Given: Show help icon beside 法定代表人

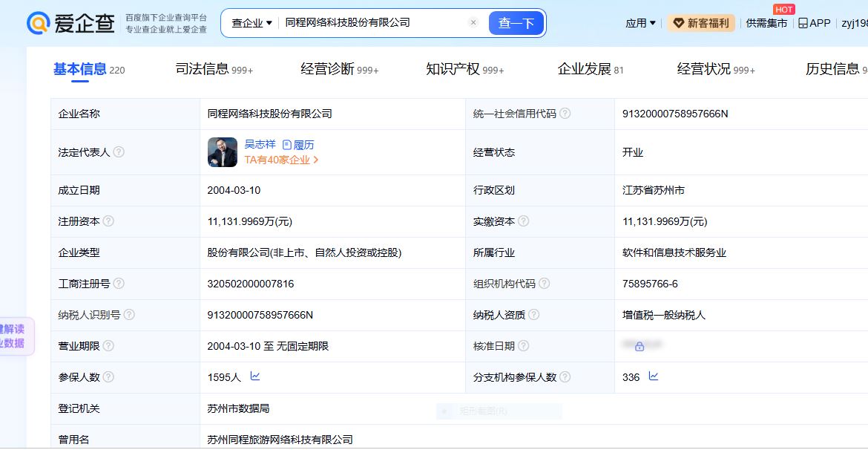Looking at the screenshot, I should click(119, 151).
